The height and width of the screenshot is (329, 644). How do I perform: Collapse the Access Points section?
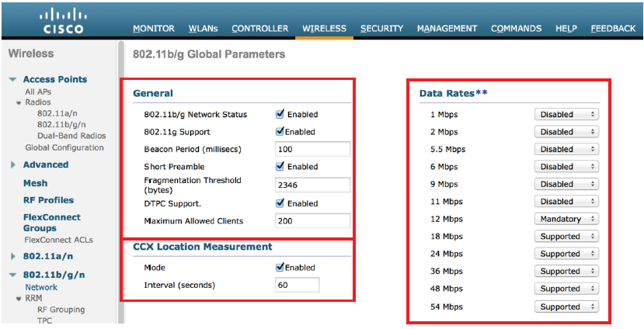[x=13, y=80]
